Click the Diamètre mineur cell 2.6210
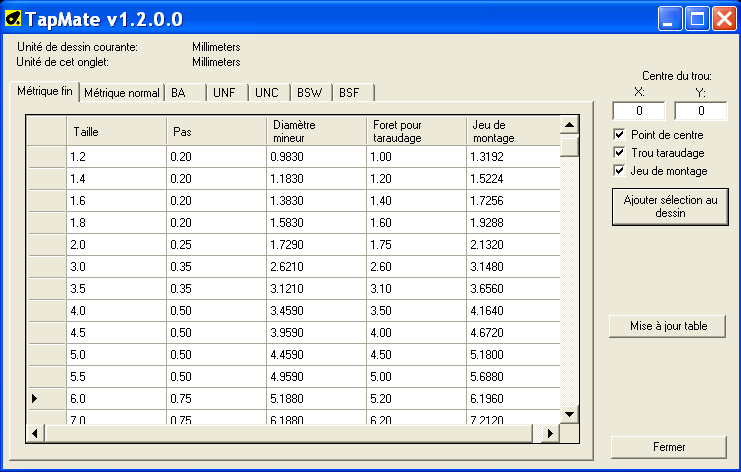 point(316,266)
